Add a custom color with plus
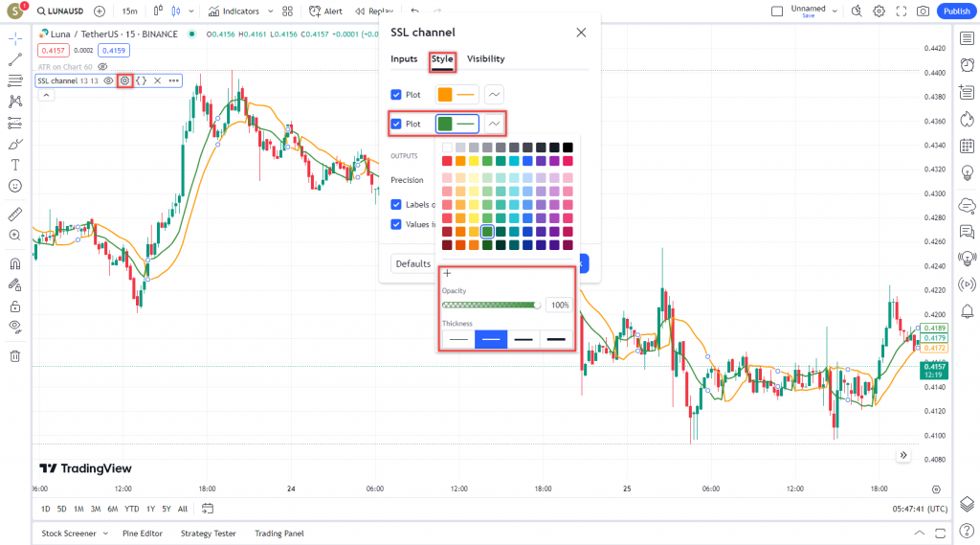The height and width of the screenshot is (545, 980). click(x=448, y=273)
